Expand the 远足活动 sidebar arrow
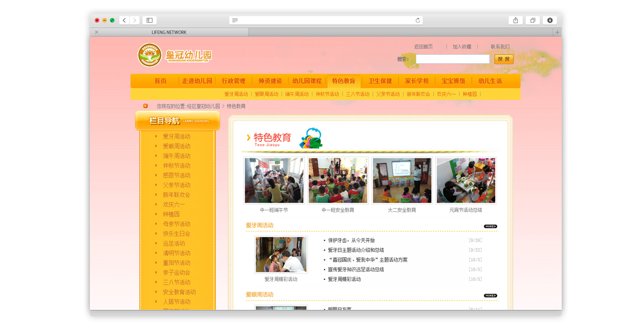 click(x=156, y=243)
